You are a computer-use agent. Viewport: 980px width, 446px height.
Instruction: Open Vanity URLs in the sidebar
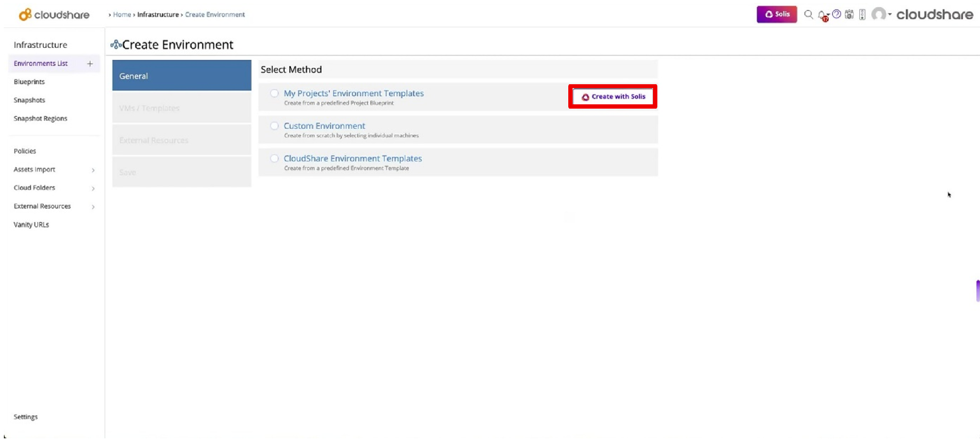[31, 225]
